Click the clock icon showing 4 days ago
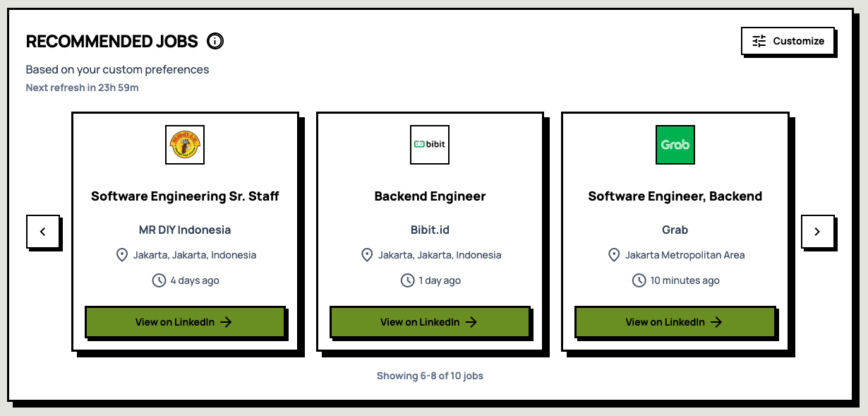Viewport: 868px width, 416px height. click(x=158, y=280)
